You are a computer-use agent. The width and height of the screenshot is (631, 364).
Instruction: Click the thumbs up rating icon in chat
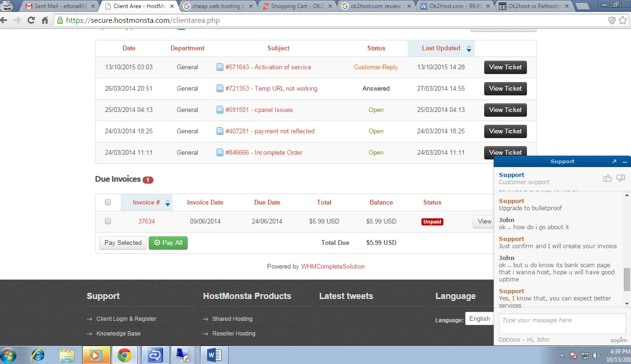(607, 178)
